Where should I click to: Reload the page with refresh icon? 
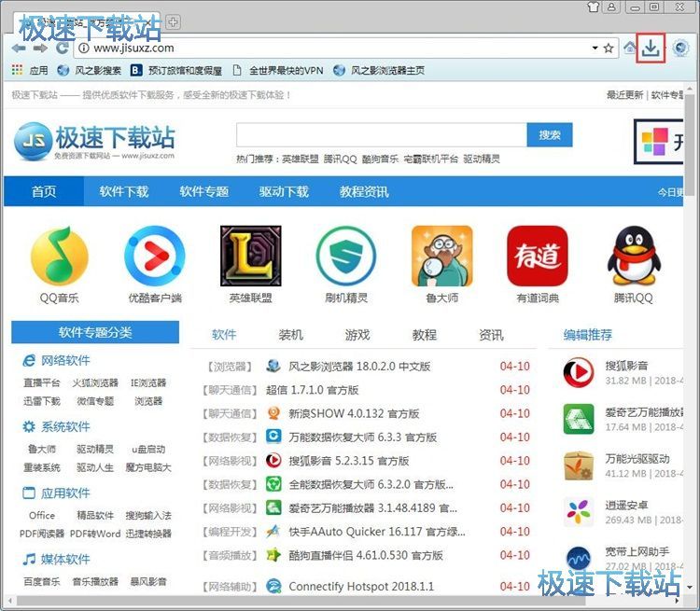tap(63, 48)
